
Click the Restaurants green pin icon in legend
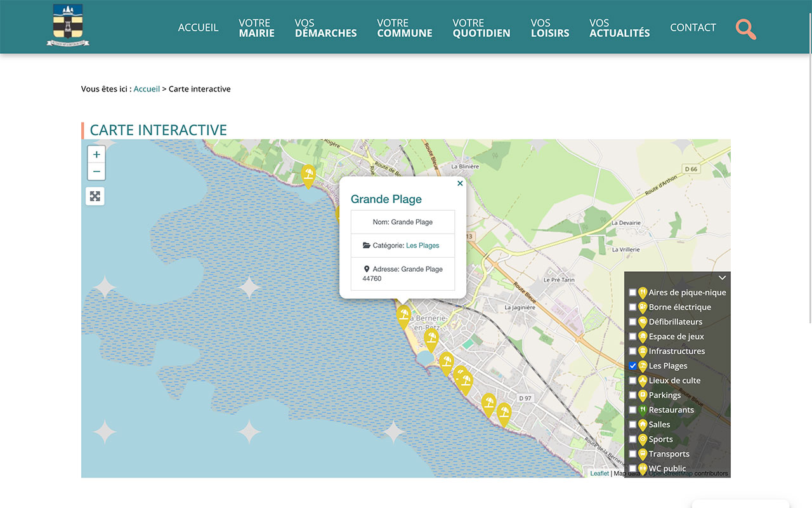click(643, 410)
